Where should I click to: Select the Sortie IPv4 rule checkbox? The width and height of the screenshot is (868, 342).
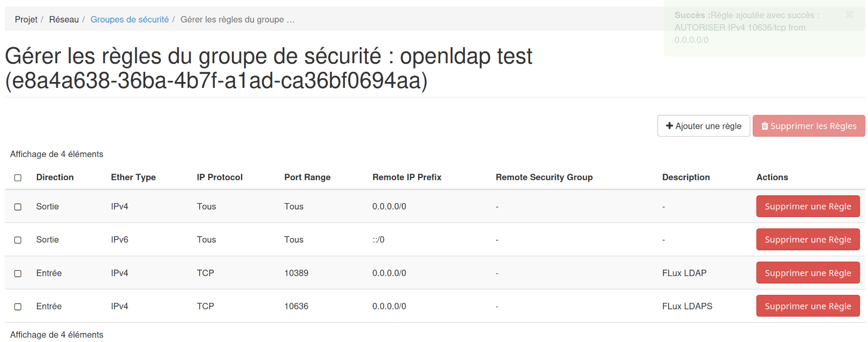coord(18,207)
